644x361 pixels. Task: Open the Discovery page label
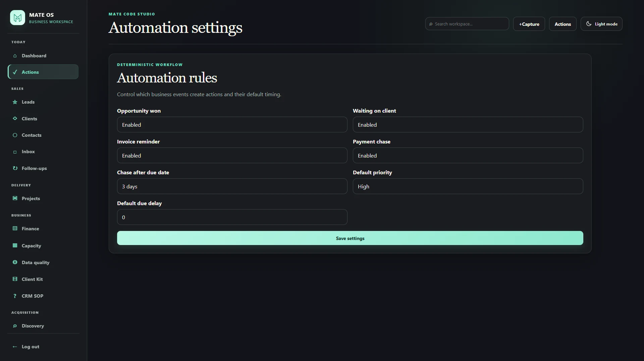coord(33,326)
